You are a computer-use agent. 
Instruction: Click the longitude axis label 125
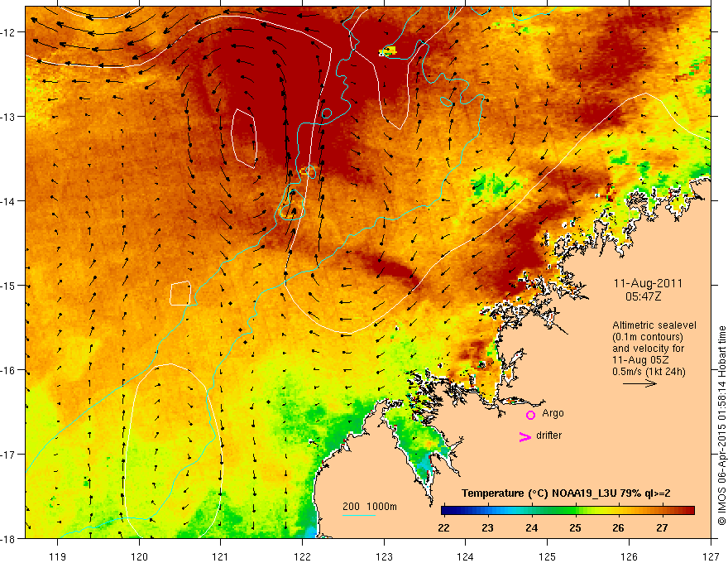547,556
